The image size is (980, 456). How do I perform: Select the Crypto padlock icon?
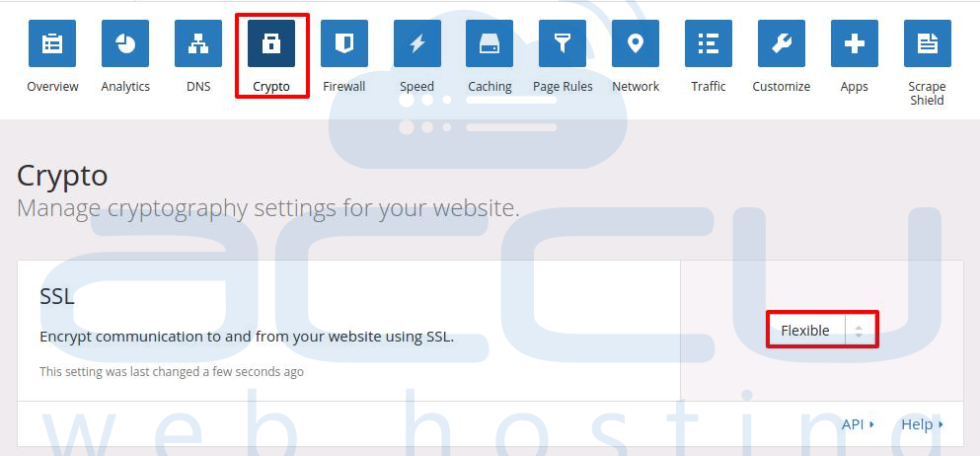271,43
